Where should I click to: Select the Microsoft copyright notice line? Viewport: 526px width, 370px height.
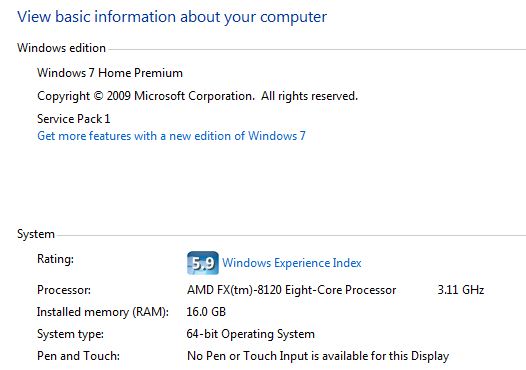click(197, 96)
